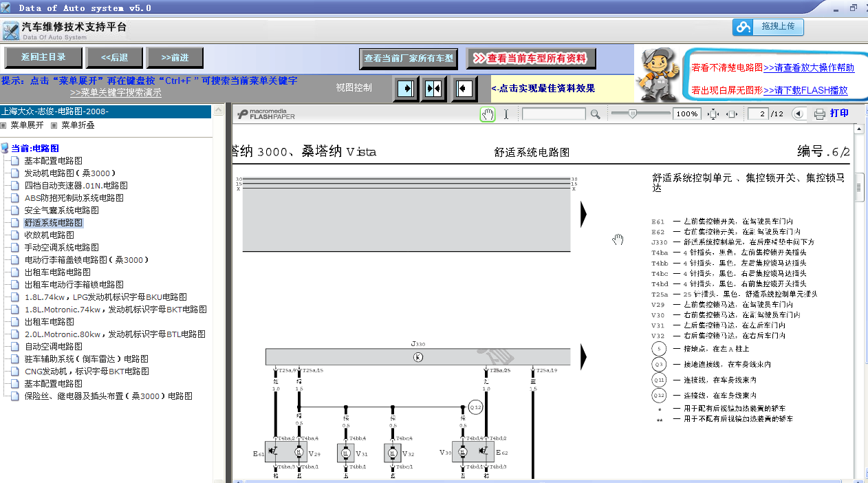Click the 当前:电路图 tree root

pyautogui.click(x=35, y=148)
